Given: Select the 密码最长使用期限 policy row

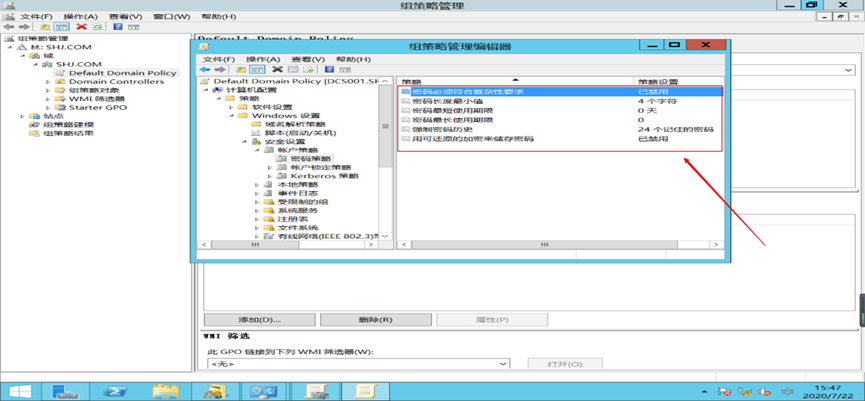Looking at the screenshot, I should 560,120.
